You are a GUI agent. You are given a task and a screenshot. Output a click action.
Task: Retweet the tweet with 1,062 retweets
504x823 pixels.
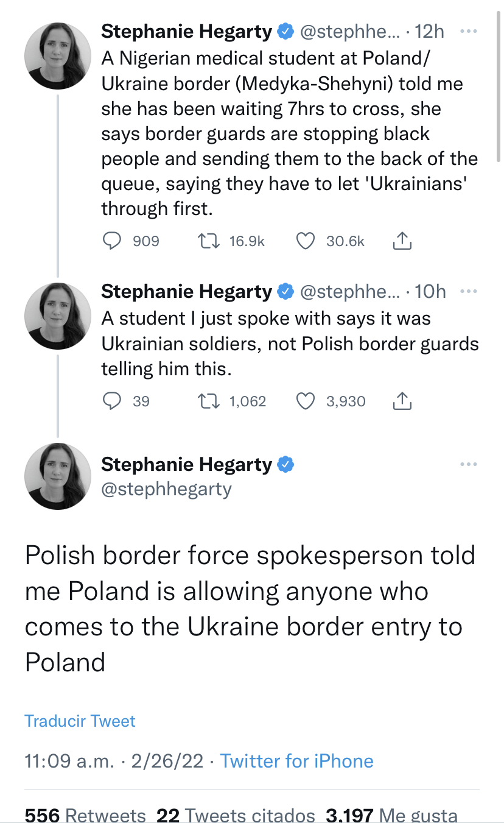point(210,401)
